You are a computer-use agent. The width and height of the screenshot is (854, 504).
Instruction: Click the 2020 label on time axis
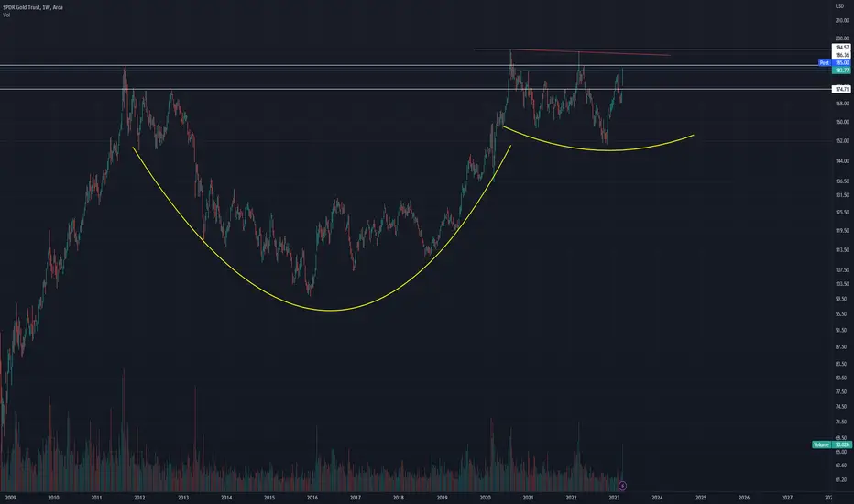point(485,498)
